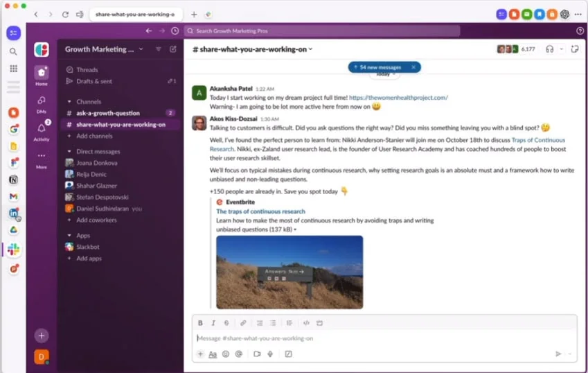The image size is (588, 373).
Task: Insert a code block in composer
Action: (319, 323)
